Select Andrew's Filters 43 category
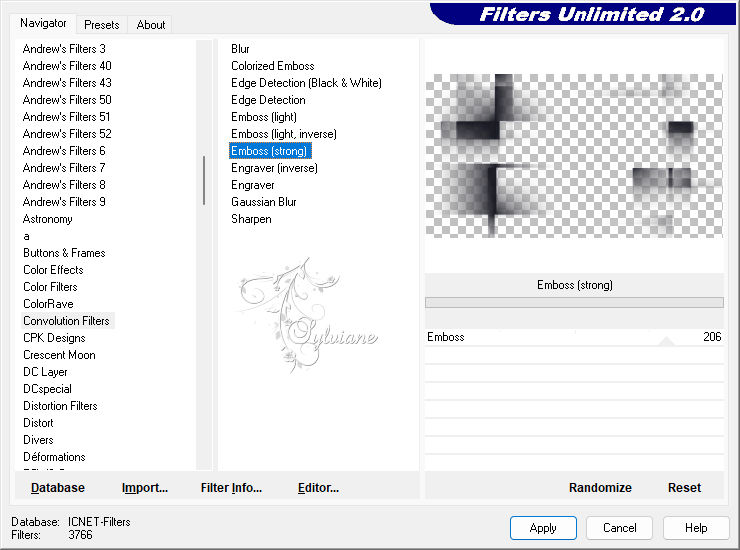 (x=67, y=83)
